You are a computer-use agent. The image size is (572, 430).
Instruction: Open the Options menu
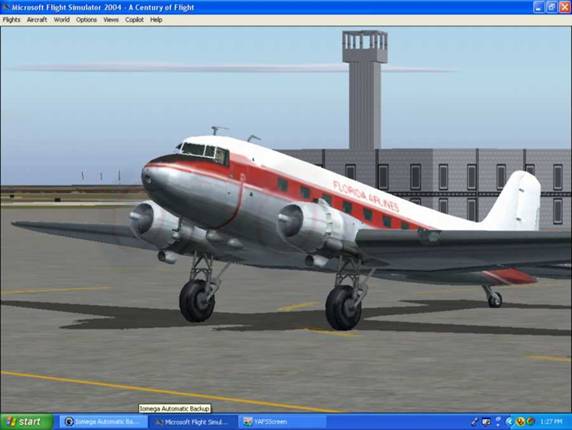[86, 20]
